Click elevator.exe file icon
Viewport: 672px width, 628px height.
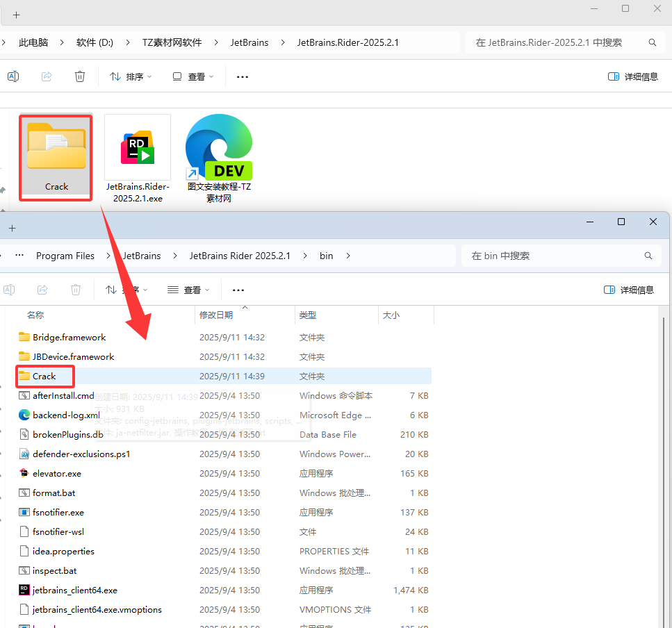point(24,473)
